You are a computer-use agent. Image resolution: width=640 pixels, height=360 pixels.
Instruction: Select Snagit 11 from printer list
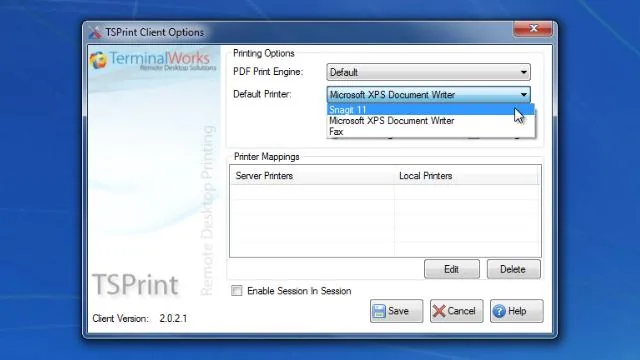pyautogui.click(x=431, y=110)
